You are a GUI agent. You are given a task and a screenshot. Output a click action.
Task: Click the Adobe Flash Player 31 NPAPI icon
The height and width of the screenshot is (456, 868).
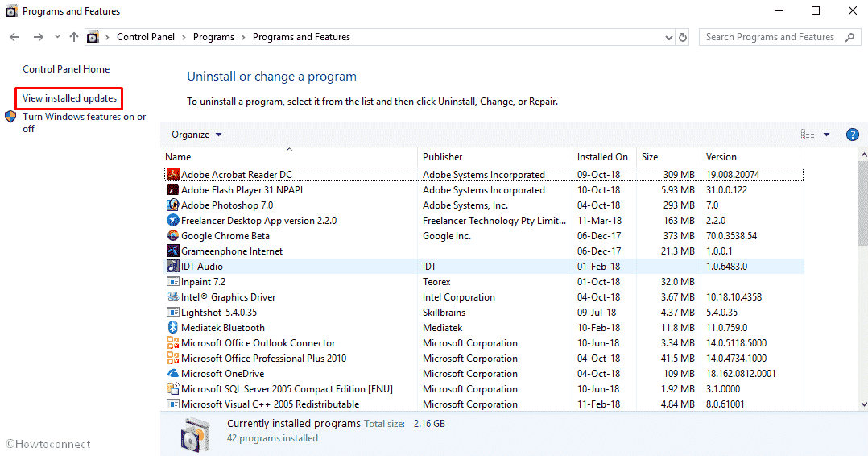click(x=172, y=190)
